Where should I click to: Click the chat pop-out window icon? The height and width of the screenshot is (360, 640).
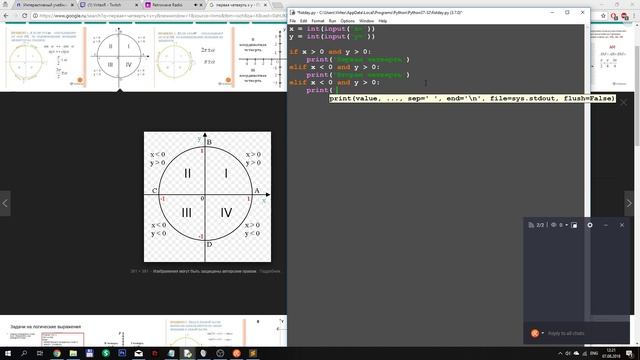tap(574, 225)
